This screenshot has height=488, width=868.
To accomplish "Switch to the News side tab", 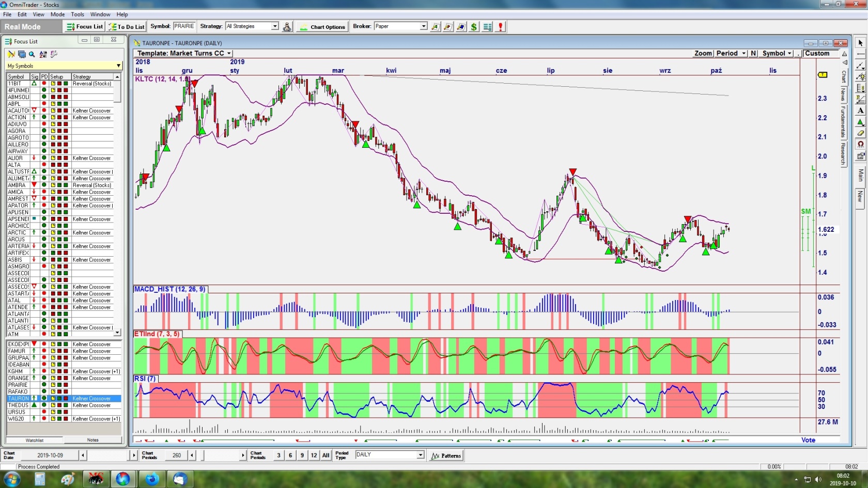I will [x=843, y=95].
